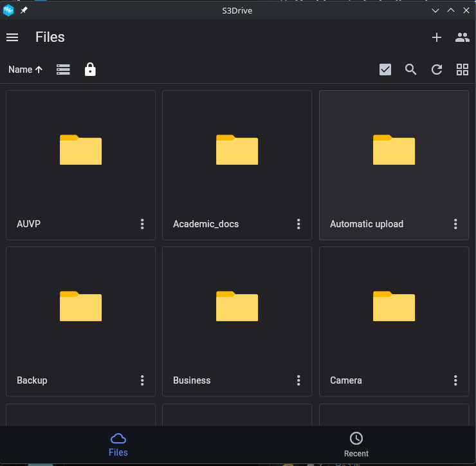This screenshot has width=476, height=466.
Task: Open the Backup folder
Action: coord(80,307)
